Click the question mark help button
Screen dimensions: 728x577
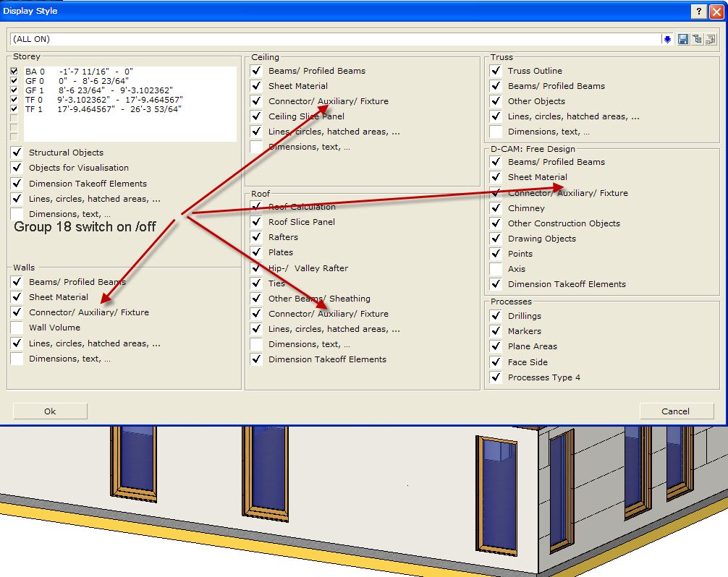699,11
